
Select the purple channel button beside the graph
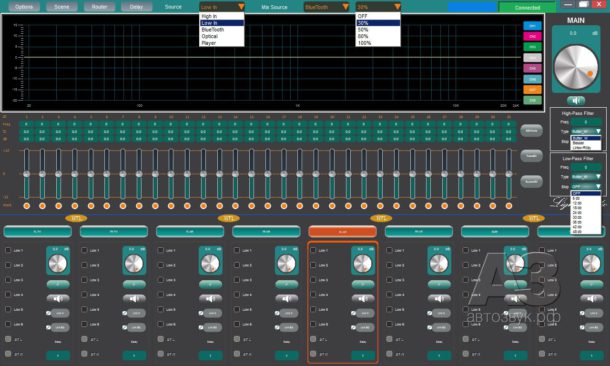[x=532, y=68]
